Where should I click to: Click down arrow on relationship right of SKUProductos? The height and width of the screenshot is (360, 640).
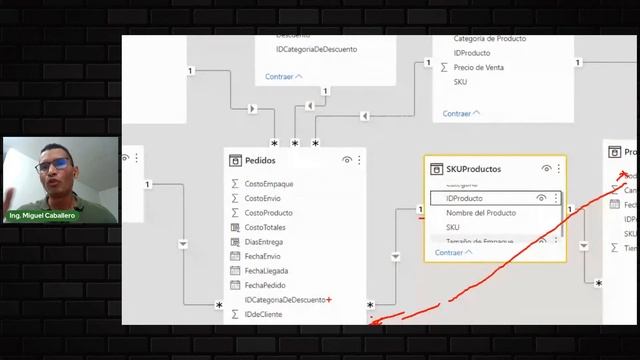pyautogui.click(x=584, y=246)
